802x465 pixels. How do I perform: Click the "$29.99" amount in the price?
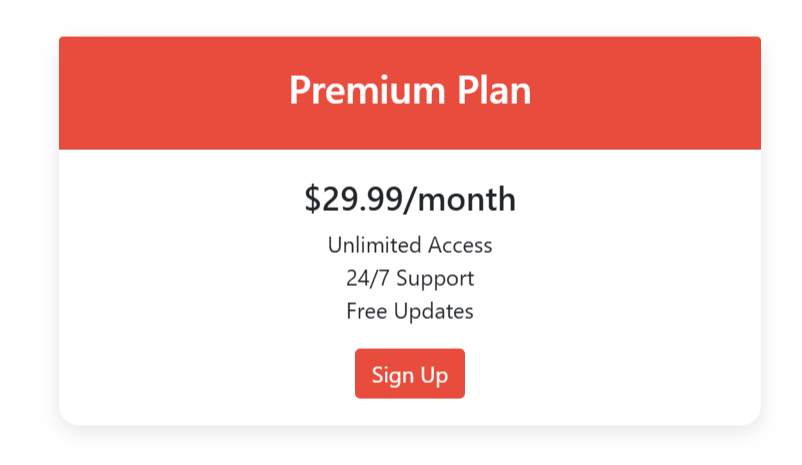[353, 199]
